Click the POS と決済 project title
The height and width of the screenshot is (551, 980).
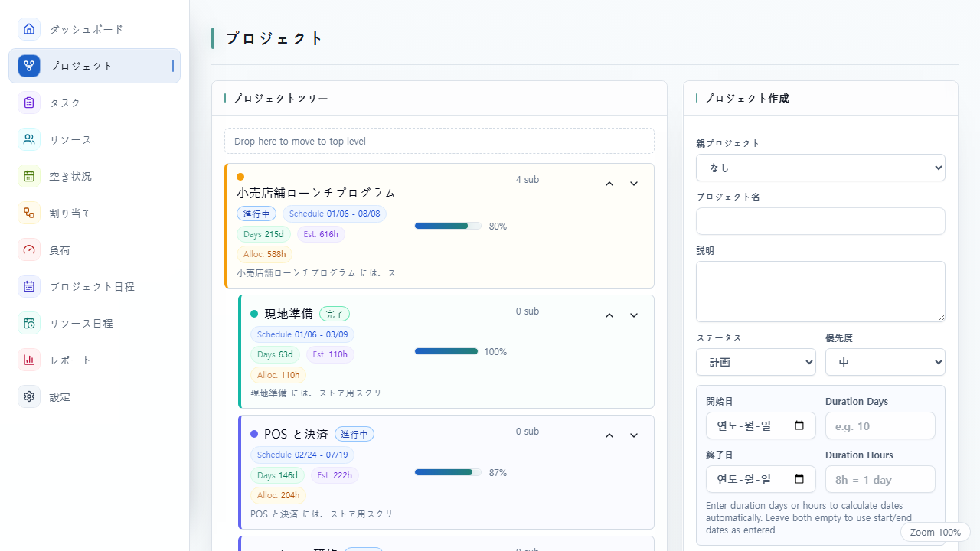coord(296,434)
